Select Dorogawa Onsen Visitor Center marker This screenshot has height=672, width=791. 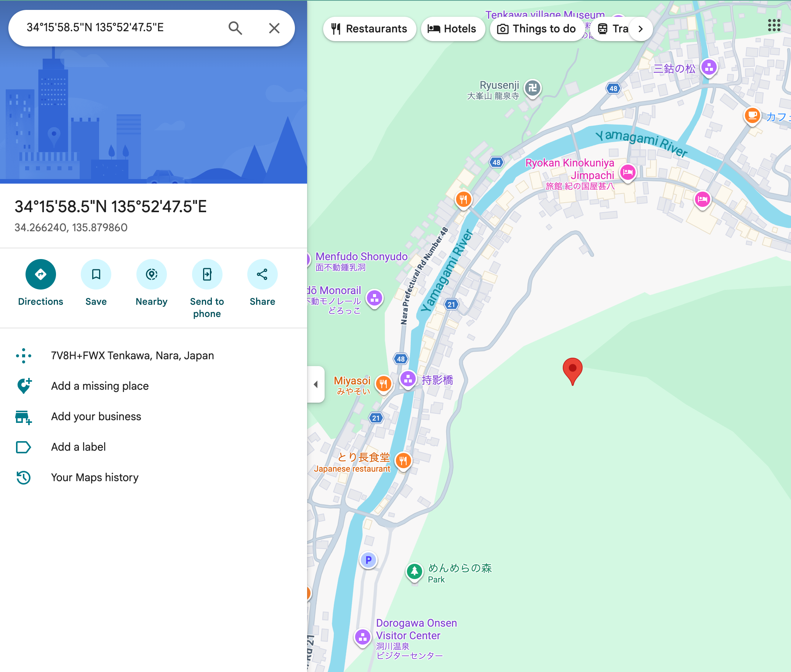(363, 637)
